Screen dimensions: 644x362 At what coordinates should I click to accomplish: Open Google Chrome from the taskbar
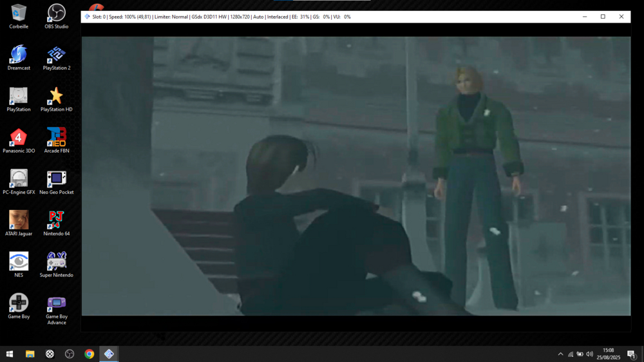[x=89, y=354]
